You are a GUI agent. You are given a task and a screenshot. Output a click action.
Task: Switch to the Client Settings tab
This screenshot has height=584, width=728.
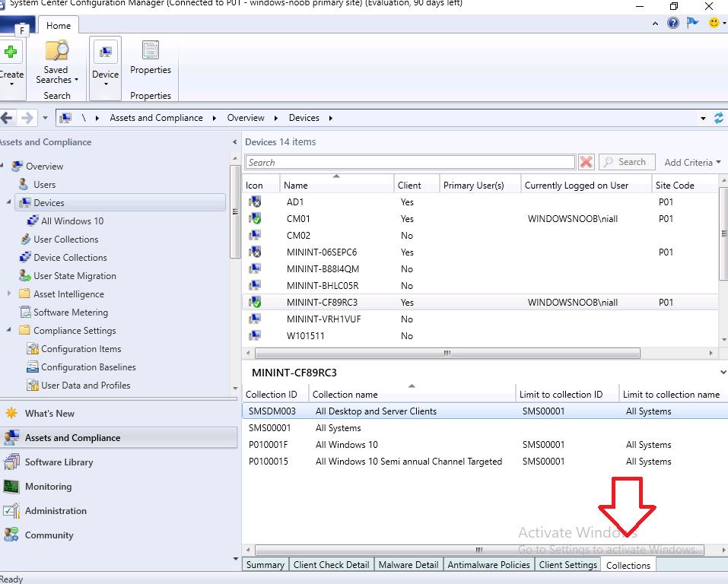(567, 564)
